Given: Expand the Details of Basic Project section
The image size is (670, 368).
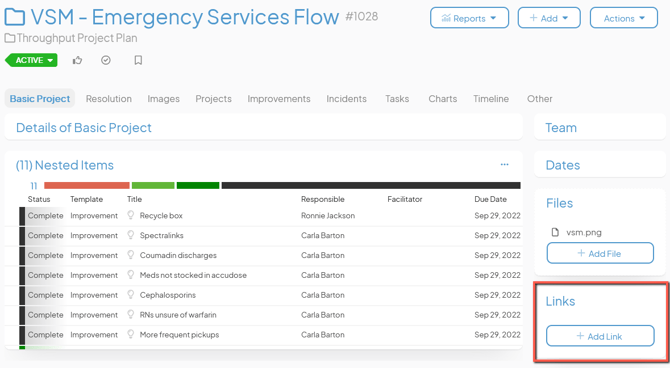Looking at the screenshot, I should (x=84, y=127).
